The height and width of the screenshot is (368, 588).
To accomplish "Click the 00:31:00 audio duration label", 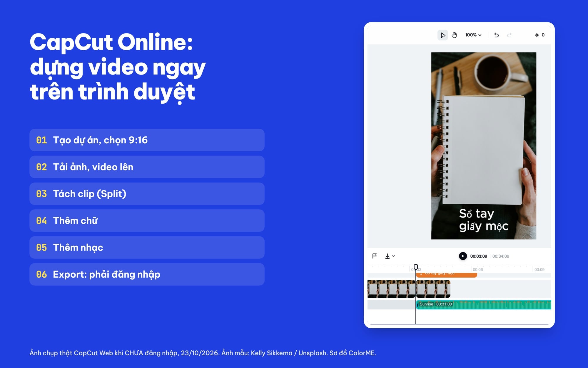I will pyautogui.click(x=444, y=304).
